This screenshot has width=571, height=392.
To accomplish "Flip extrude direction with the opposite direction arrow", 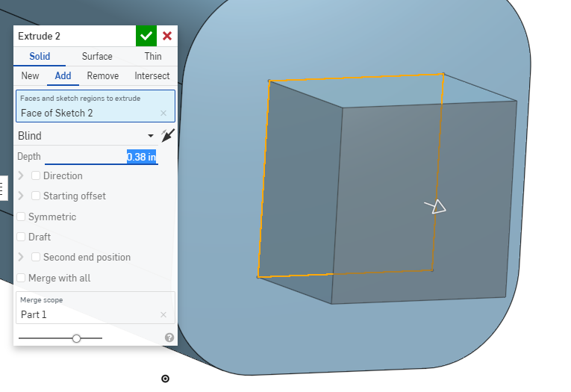I will pos(168,136).
